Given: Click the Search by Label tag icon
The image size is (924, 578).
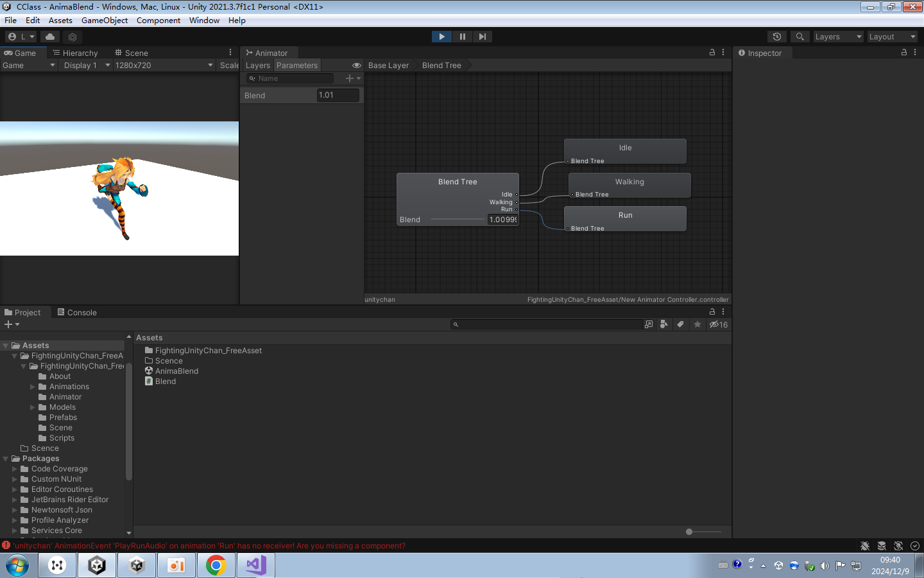Looking at the screenshot, I should [x=681, y=324].
